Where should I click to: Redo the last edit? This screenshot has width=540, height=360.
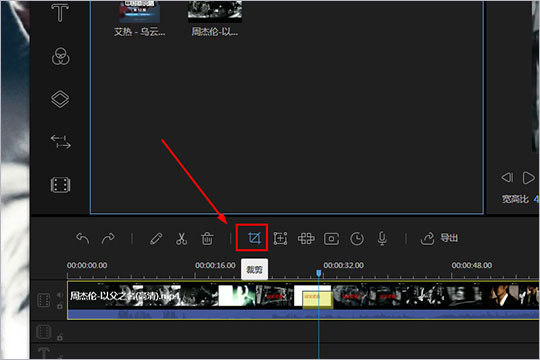[108, 238]
